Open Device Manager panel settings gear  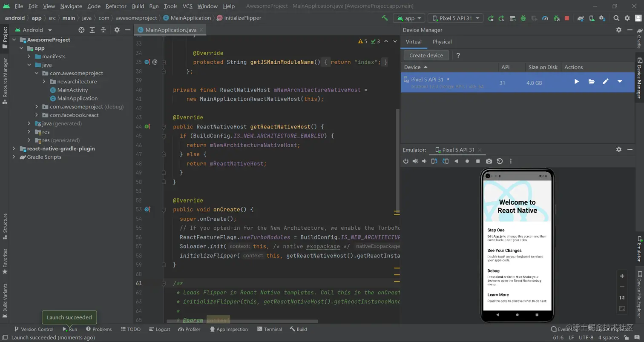619,30
